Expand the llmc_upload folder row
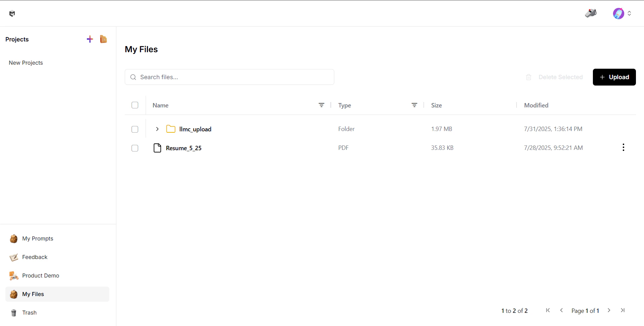The height and width of the screenshot is (326, 644). point(157,129)
